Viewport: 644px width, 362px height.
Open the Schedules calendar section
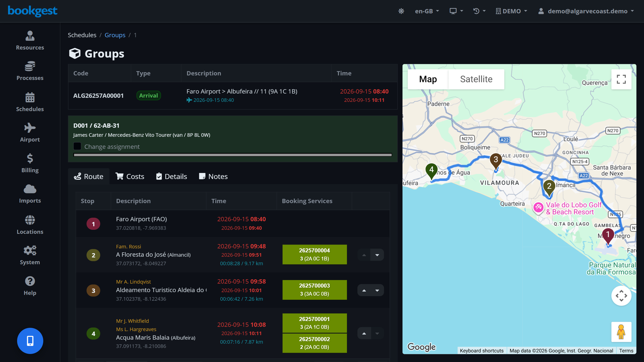point(30,102)
